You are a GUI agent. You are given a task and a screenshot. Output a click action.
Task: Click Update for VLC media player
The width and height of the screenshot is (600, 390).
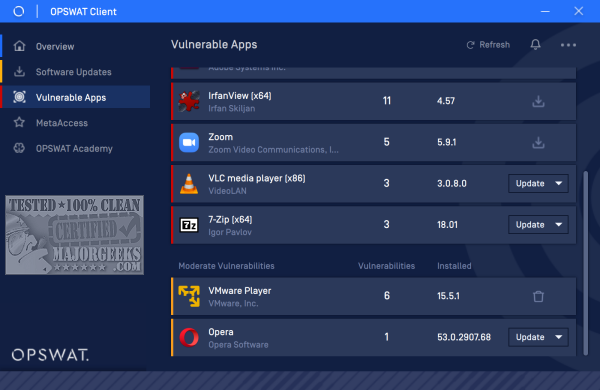click(530, 183)
